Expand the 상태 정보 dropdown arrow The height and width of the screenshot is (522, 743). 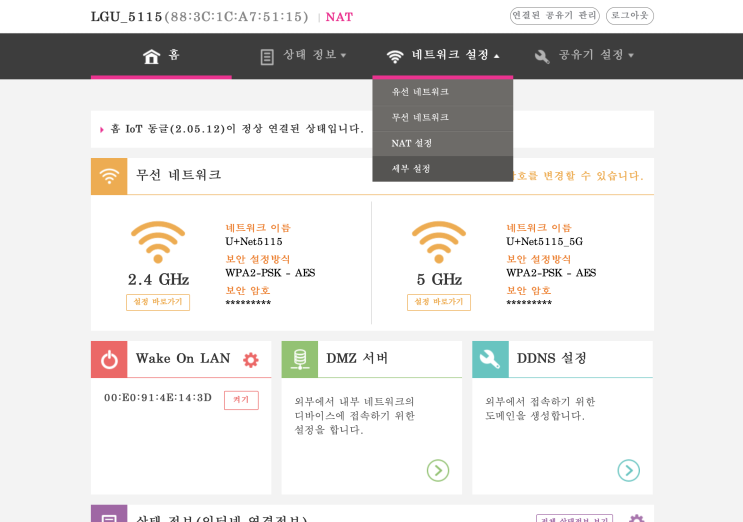point(344,55)
